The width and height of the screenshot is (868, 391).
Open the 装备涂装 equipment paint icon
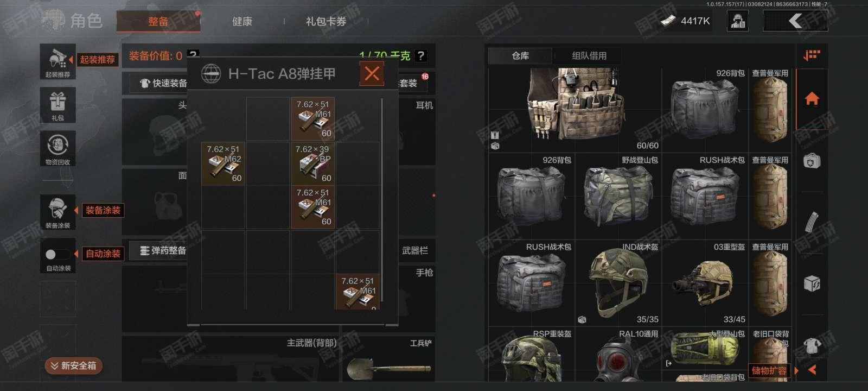pyautogui.click(x=58, y=212)
